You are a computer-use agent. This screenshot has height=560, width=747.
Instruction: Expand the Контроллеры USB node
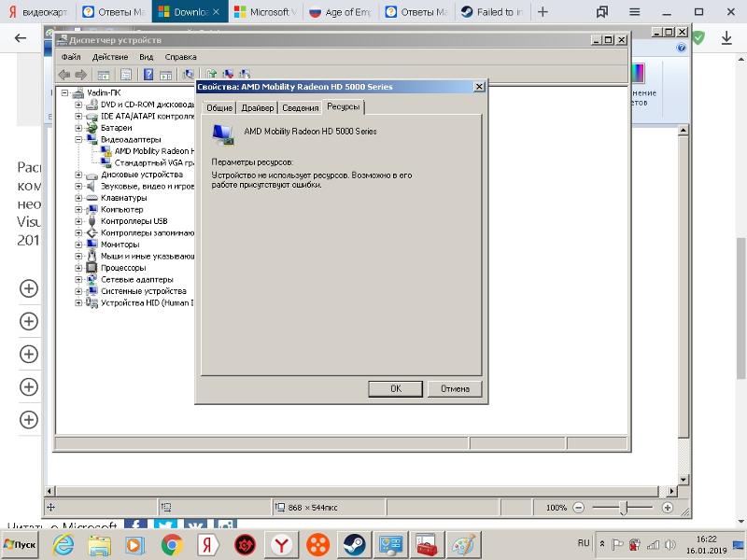78,221
